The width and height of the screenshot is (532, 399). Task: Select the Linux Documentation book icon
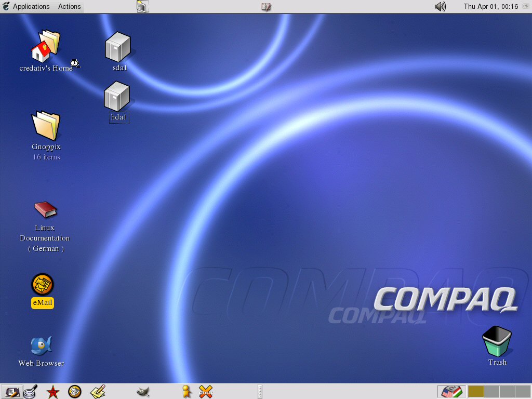click(x=46, y=209)
